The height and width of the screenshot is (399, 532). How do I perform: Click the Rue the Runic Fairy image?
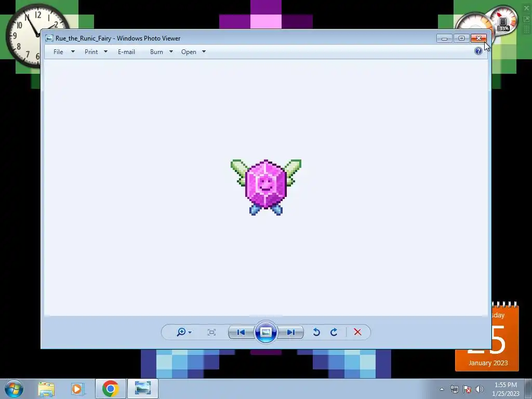pos(266,187)
